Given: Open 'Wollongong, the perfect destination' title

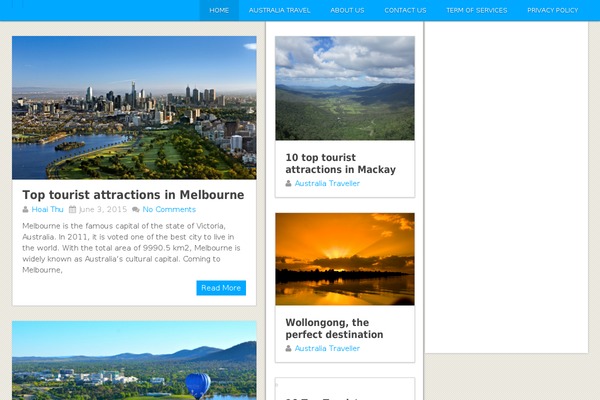Looking at the screenshot, I should [334, 328].
